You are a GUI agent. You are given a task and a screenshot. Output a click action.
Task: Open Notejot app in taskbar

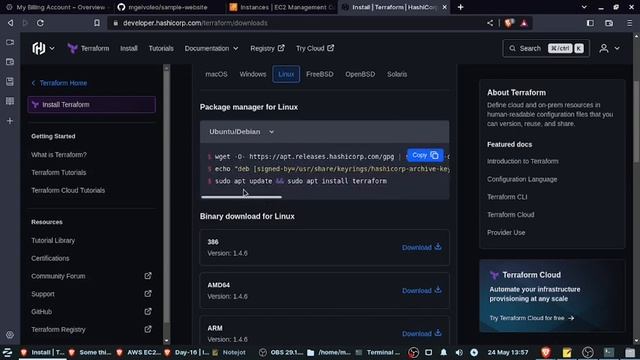coord(229,352)
